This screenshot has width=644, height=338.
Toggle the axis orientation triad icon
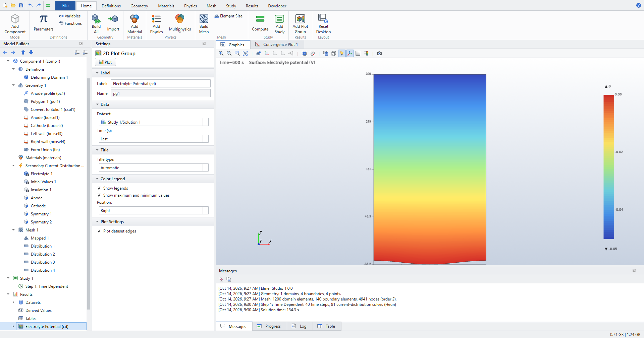point(350,53)
